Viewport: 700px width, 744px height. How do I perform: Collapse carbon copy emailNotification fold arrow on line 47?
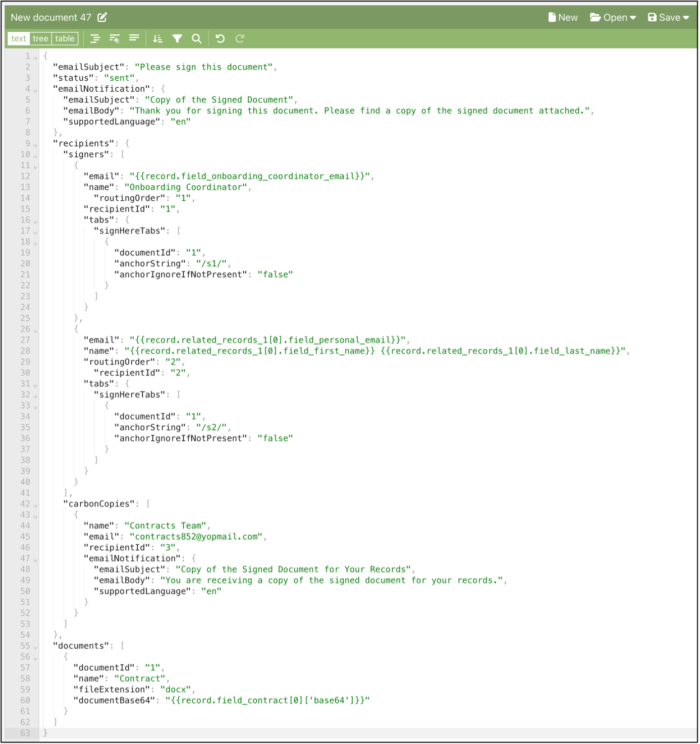tap(35, 560)
